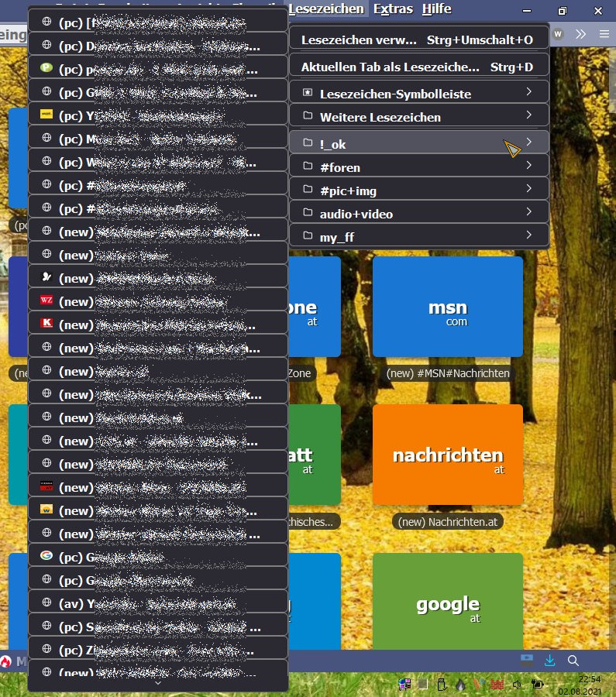Click the USB safely-remove tray icon
The height and width of the screenshot is (697, 616).
442,684
